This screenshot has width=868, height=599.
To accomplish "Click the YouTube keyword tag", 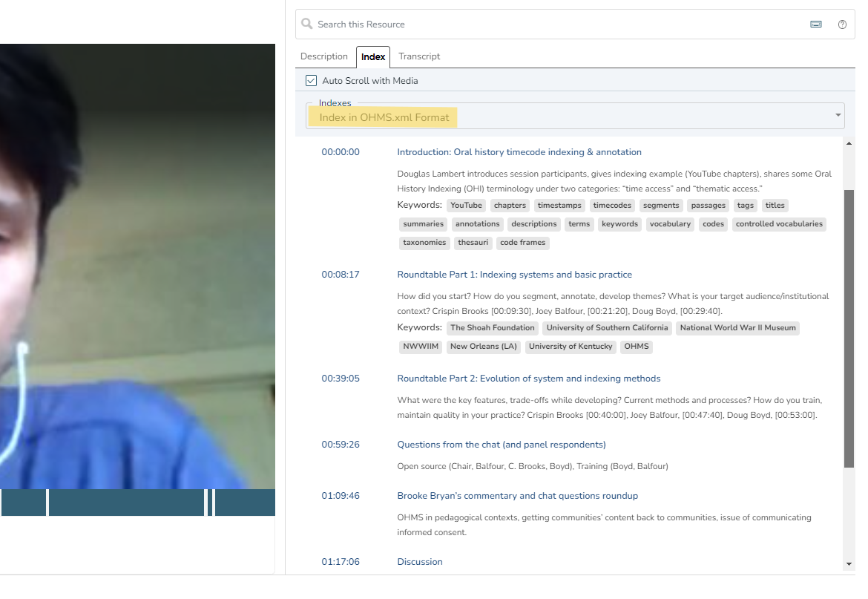I will (466, 206).
